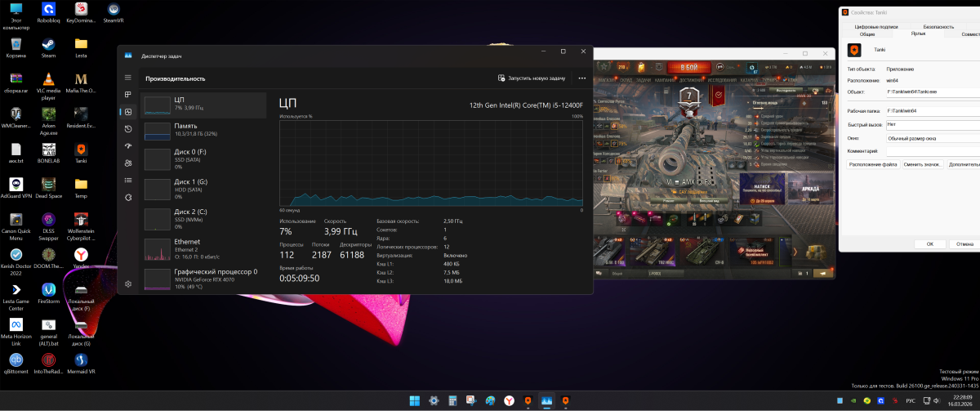Image resolution: width=980 pixels, height=411 pixels.
Task: Open Steam desktop shortcut
Action: point(48,47)
